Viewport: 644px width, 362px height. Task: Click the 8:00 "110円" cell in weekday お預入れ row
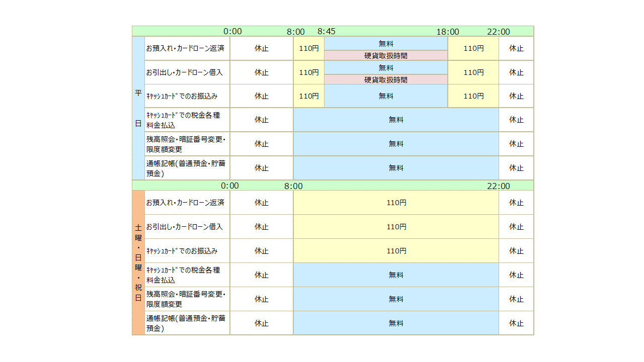309,49
